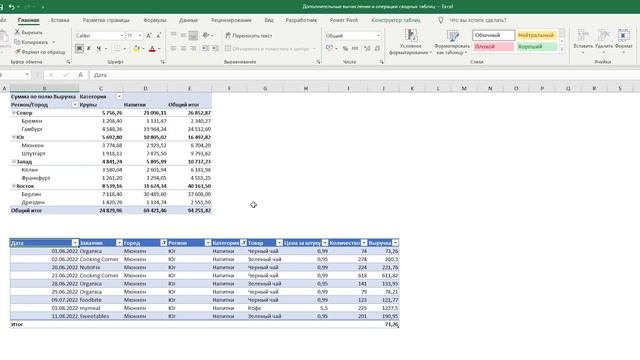Viewport: 640px width, 360px height.
Task: Open the Категория pivot filter dropdown
Action: click(x=119, y=97)
